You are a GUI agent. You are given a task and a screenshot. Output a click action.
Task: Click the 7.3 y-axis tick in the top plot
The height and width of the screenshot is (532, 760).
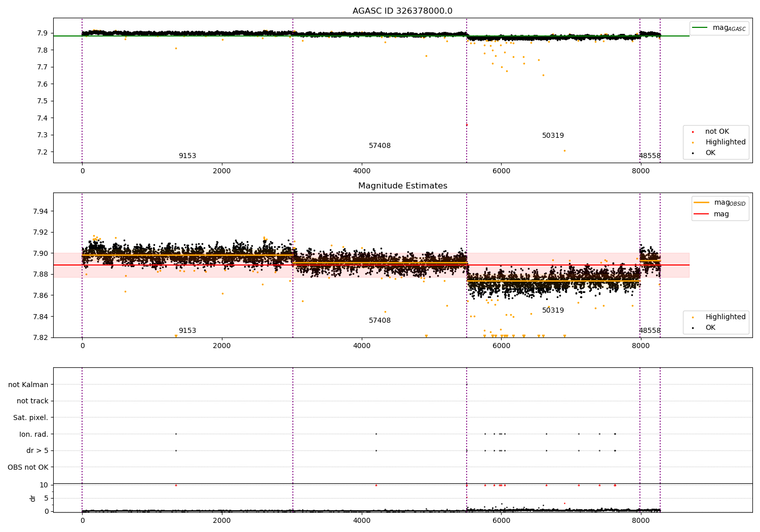[43, 135]
